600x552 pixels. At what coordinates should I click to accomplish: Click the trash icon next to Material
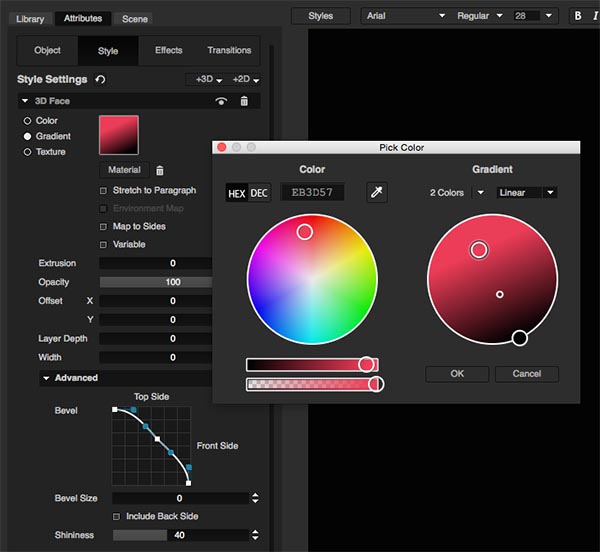(x=160, y=170)
